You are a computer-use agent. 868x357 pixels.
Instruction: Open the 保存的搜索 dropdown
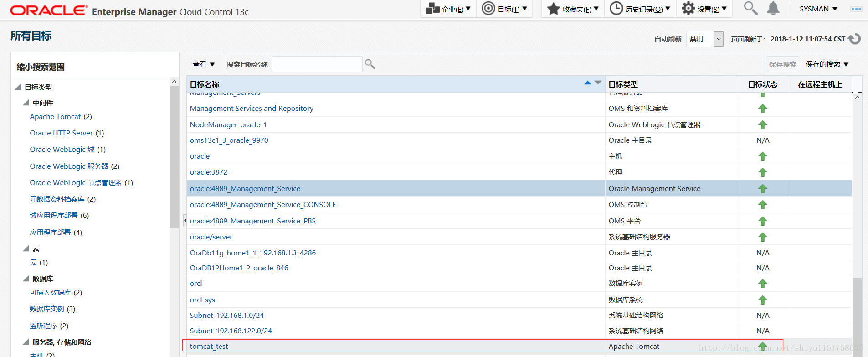pyautogui.click(x=827, y=64)
